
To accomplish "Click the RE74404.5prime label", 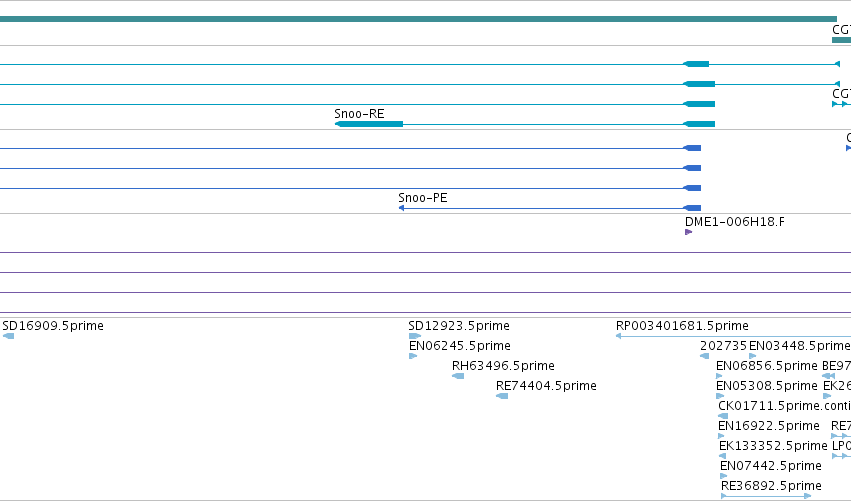I will pos(546,386).
